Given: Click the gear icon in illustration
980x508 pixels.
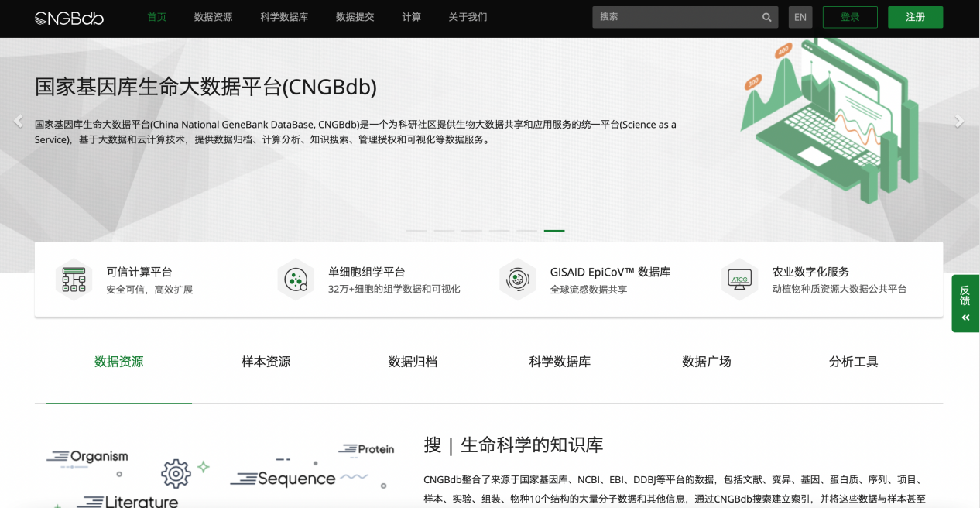Looking at the screenshot, I should pos(176,473).
